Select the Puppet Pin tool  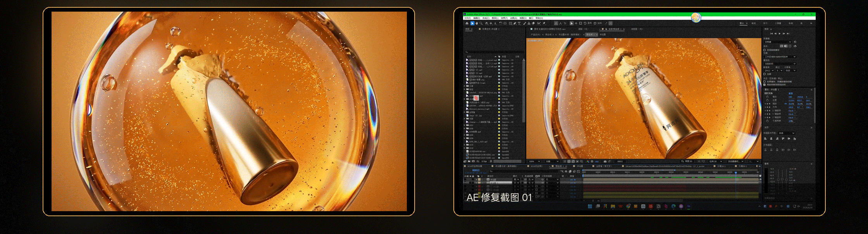click(544, 23)
